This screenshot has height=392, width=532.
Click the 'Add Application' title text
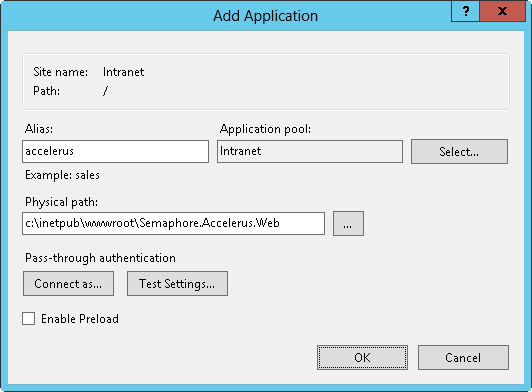tap(266, 16)
